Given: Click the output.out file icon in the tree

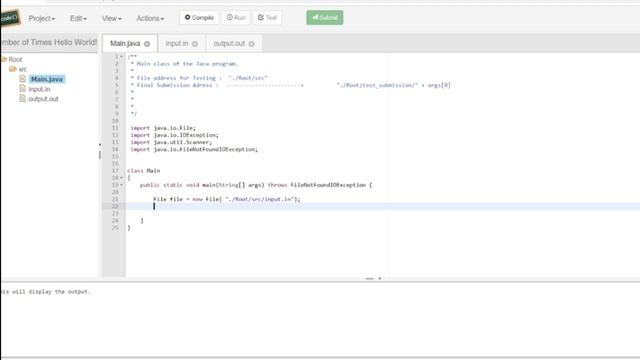Looking at the screenshot, I should tap(23, 98).
